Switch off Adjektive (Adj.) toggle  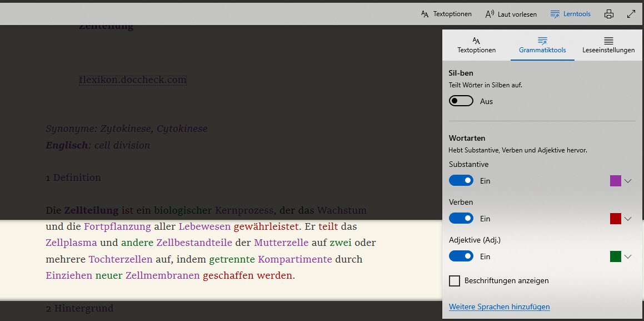[461, 256]
